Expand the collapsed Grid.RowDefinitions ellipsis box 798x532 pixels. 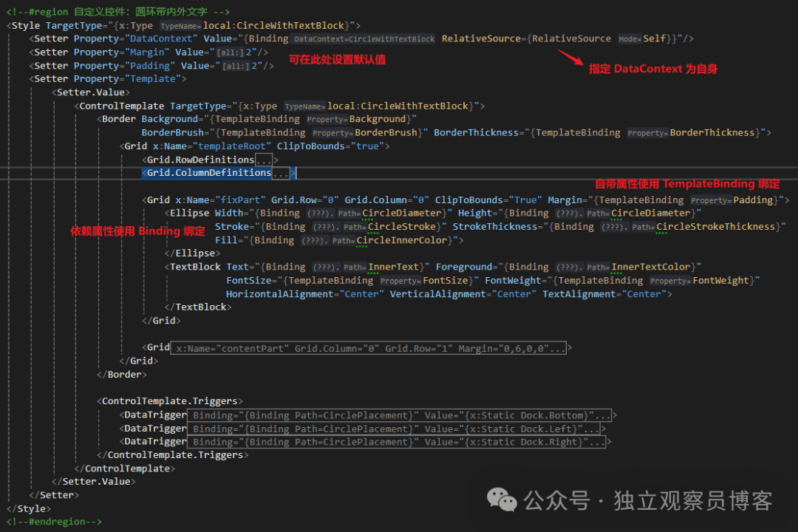coord(263,160)
